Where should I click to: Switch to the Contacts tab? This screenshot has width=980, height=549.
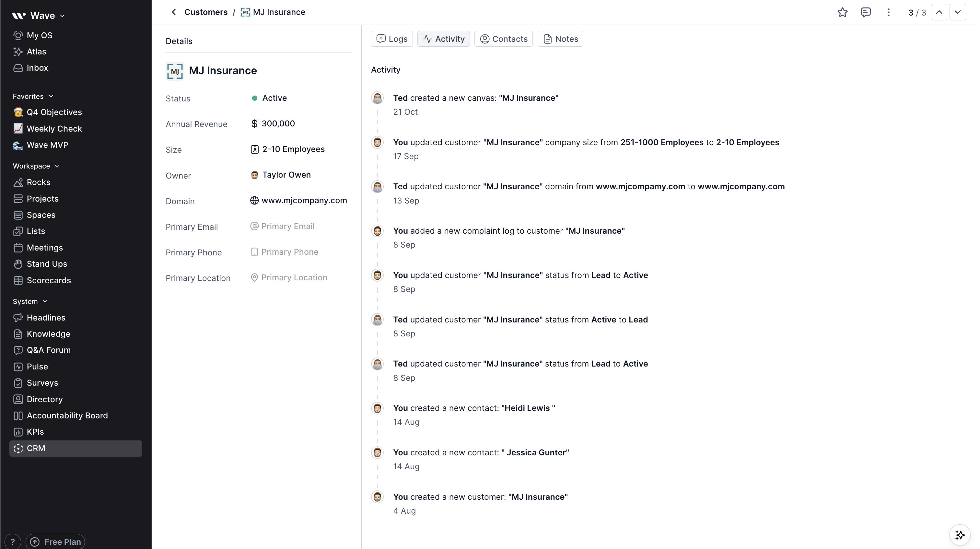click(x=503, y=39)
